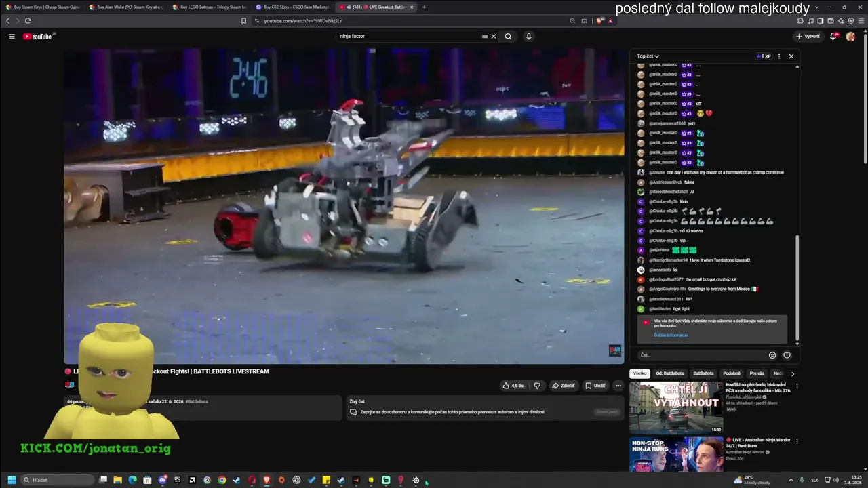Open the 'Ďalšie informácie' link in chat
The width and height of the screenshot is (868, 488).
point(671,335)
